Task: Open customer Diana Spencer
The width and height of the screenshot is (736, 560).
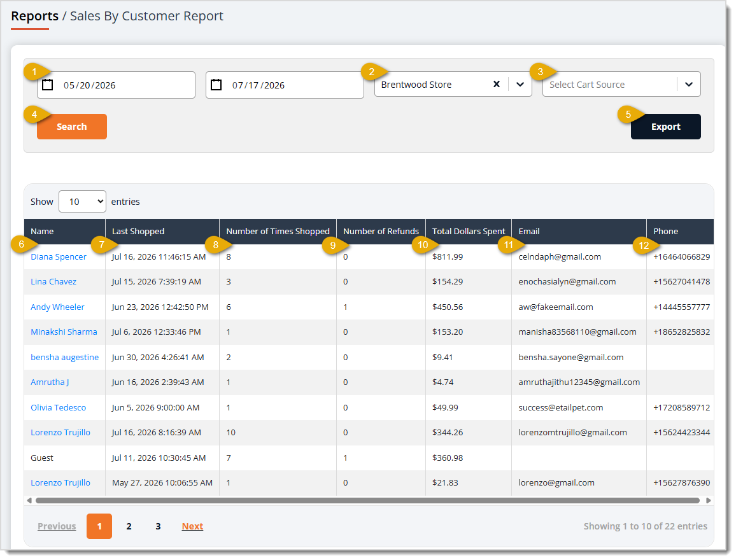Action: (x=59, y=256)
